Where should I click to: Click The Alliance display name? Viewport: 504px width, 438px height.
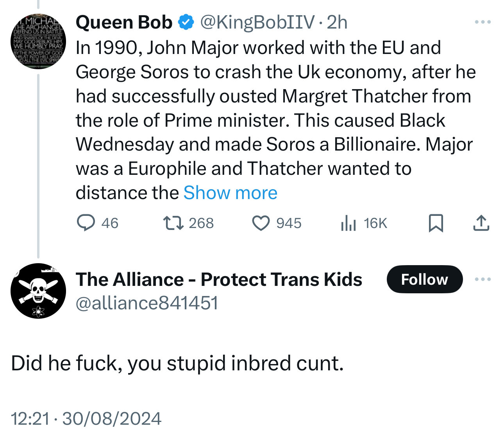point(219,280)
